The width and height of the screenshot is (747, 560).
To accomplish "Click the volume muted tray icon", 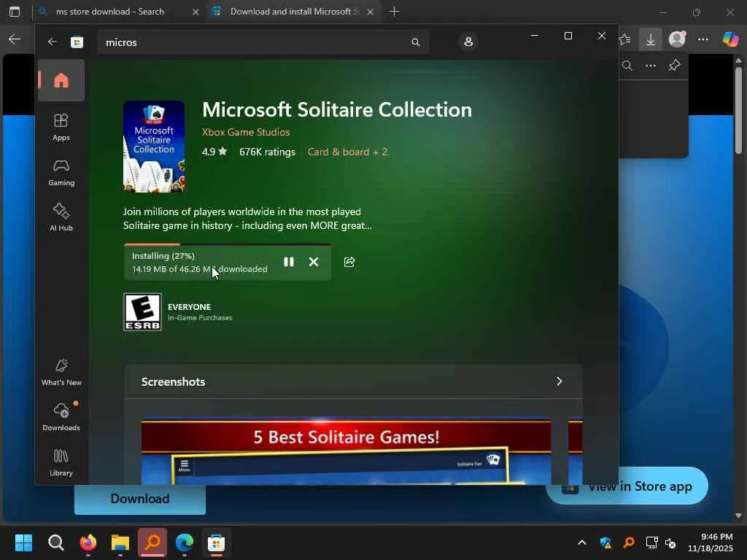I will click(671, 542).
